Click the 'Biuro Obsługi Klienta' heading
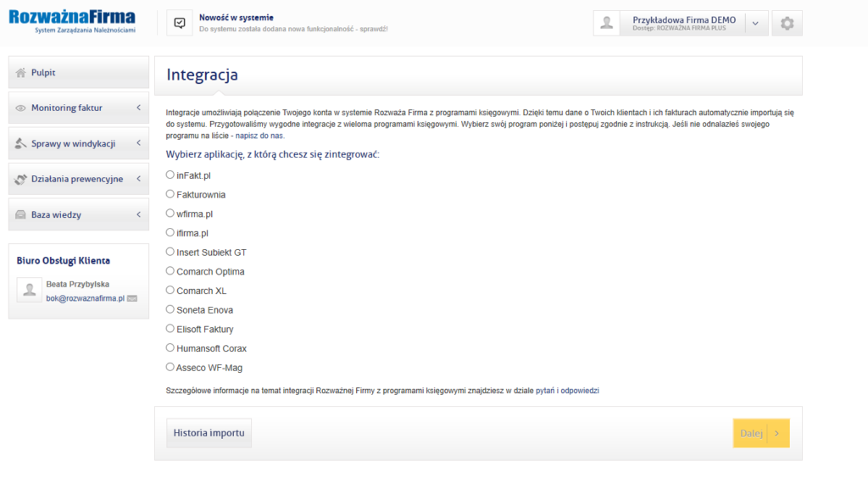Screen dimensions: 868x483 tap(63, 261)
